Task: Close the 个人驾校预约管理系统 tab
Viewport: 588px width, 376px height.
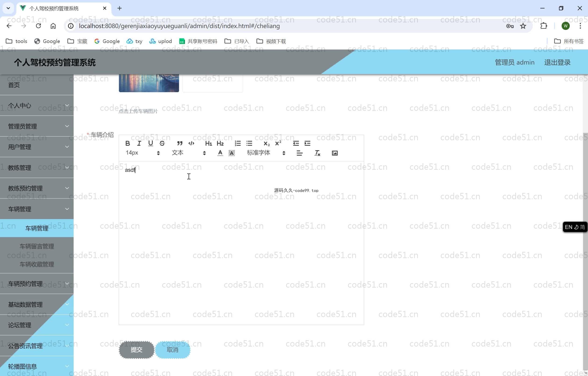Action: 105,8
